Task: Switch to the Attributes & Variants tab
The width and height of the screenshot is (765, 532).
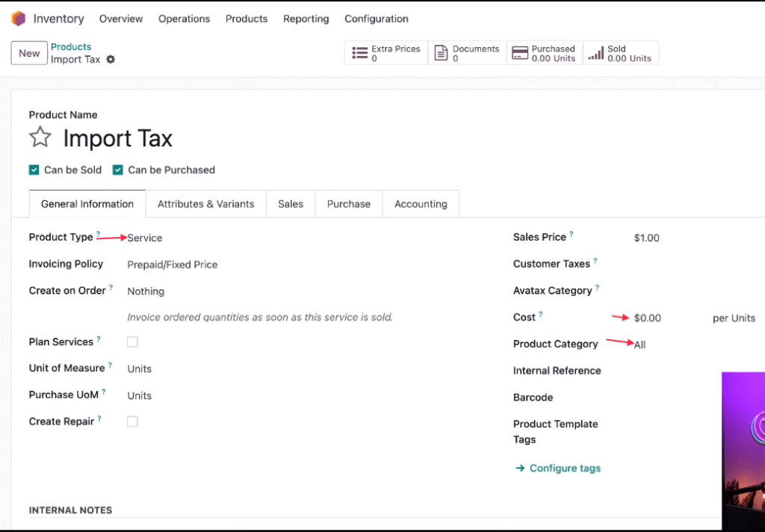Action: 206,204
